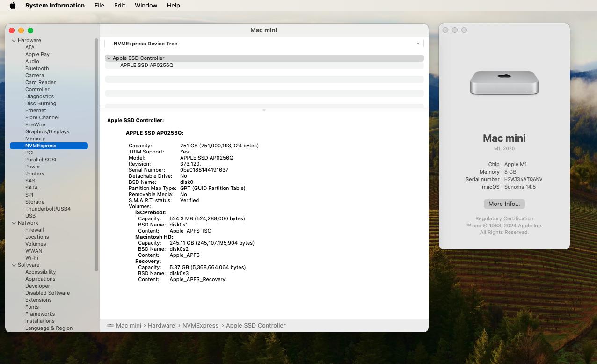Select PCI in the sidebar

[29, 153]
